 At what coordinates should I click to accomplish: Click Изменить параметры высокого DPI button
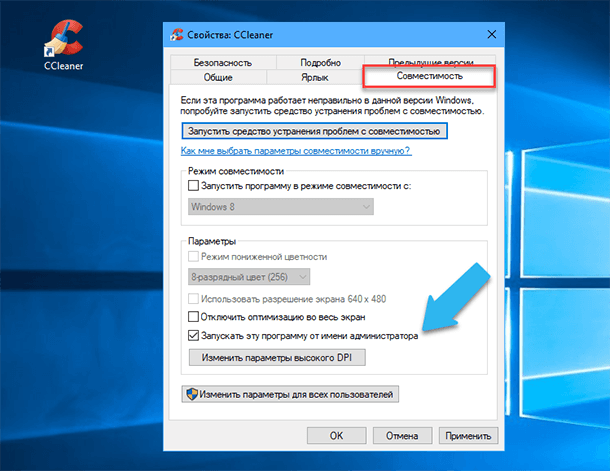pos(277,357)
